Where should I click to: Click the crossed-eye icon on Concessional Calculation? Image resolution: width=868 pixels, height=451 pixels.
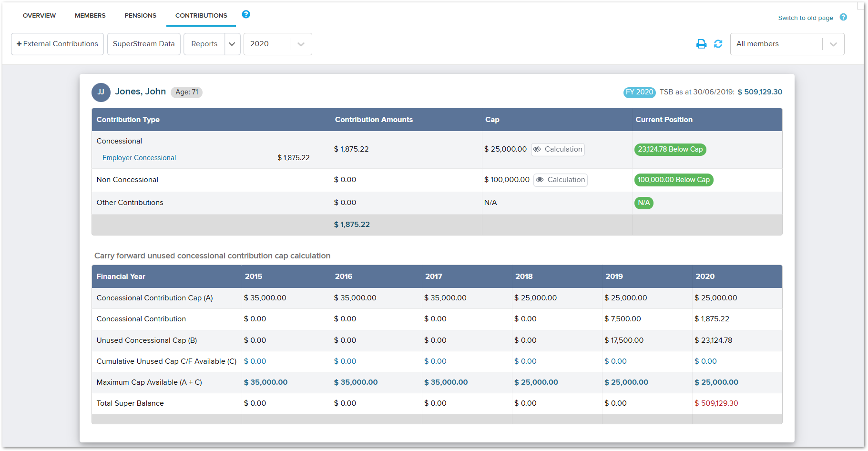point(538,149)
